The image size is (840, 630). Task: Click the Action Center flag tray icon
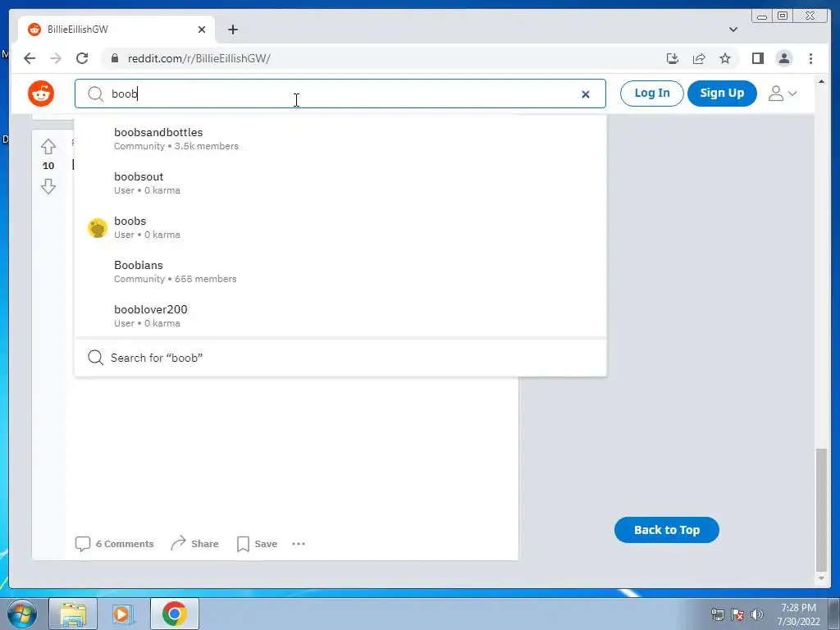click(737, 614)
